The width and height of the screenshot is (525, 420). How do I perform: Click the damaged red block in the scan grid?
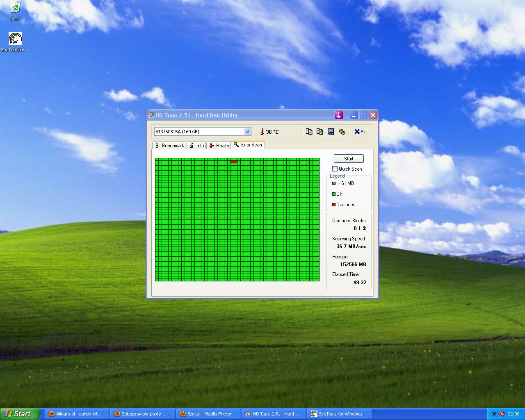tap(234, 162)
